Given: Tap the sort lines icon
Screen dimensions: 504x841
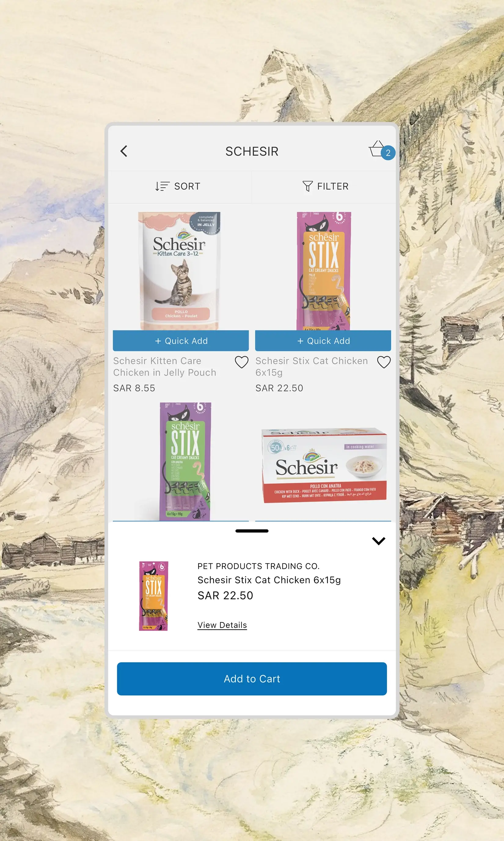Looking at the screenshot, I should pos(162,186).
